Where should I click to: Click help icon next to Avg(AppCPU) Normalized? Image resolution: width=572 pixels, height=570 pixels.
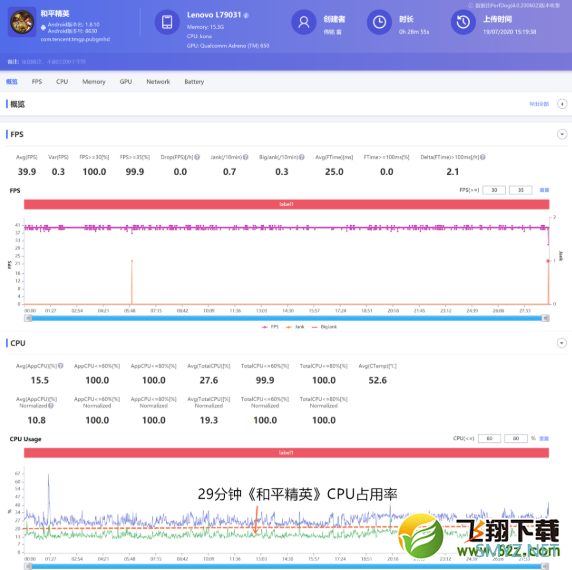point(51,406)
